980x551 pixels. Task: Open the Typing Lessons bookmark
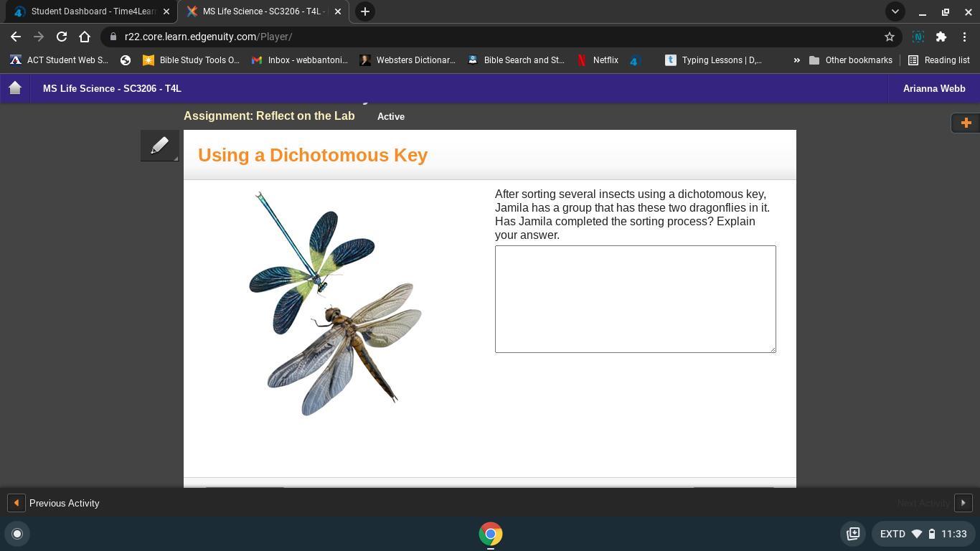(714, 60)
